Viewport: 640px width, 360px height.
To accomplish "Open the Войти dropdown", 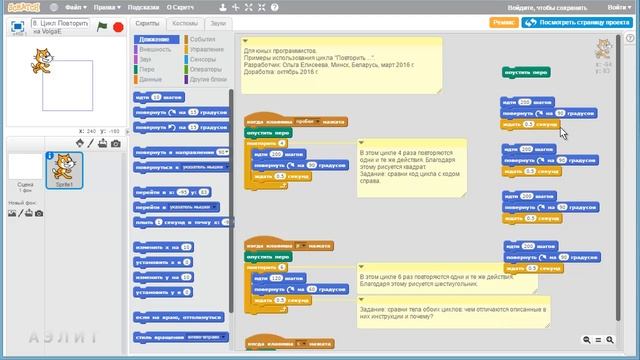I will [x=619, y=7].
